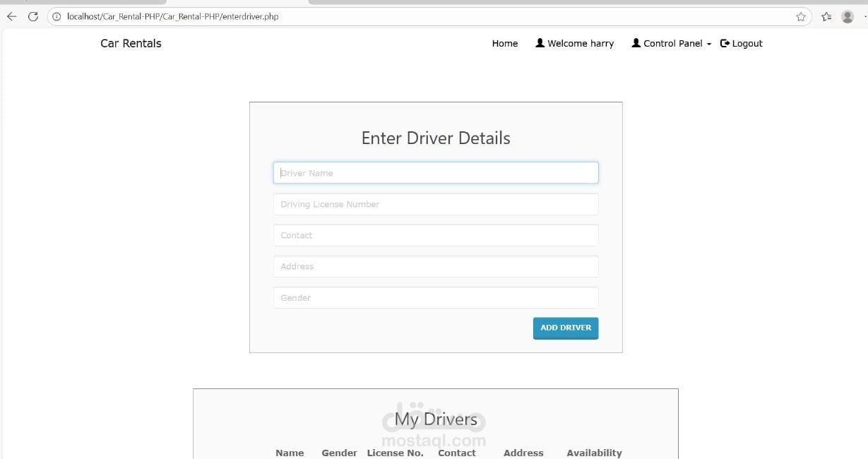
Task: Focus the Driver Name field
Action: 436,173
